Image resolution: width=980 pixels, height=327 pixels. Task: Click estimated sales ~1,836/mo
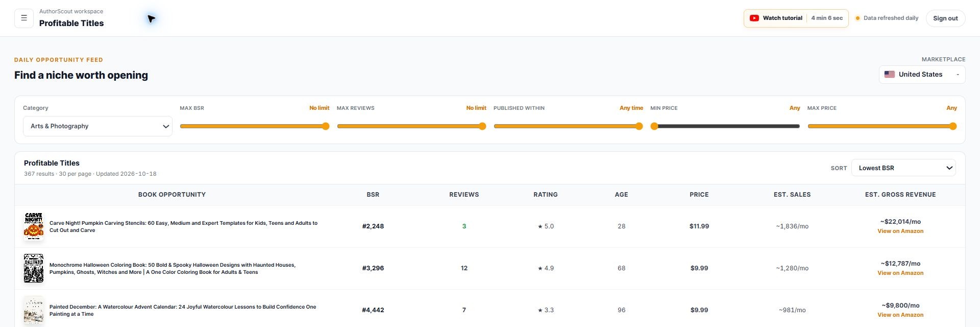[792, 226]
